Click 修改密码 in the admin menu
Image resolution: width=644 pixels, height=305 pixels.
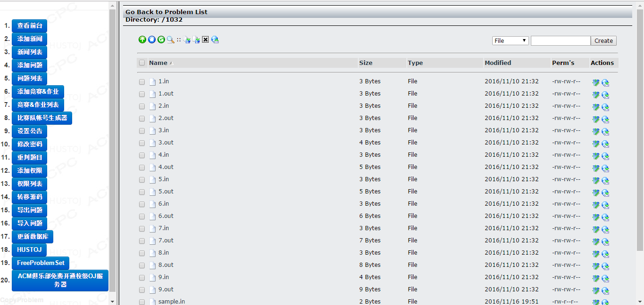(30, 144)
